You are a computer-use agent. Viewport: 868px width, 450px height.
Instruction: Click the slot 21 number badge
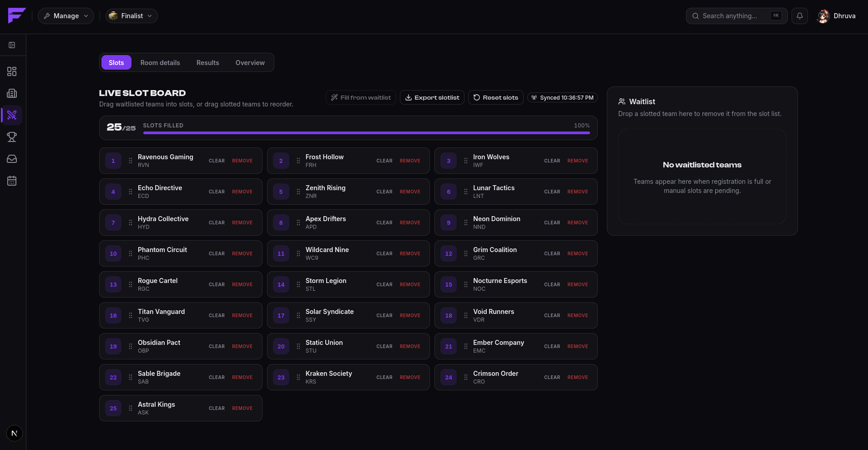[x=449, y=346]
